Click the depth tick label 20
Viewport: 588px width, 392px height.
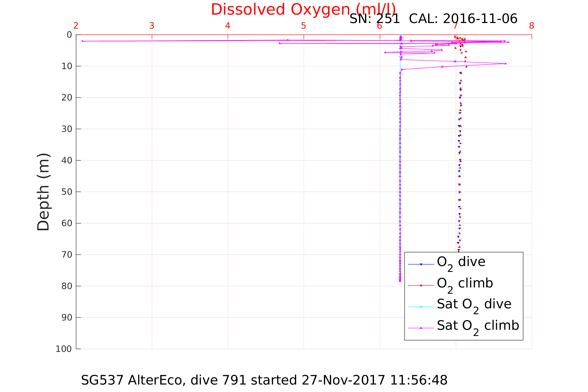67,98
